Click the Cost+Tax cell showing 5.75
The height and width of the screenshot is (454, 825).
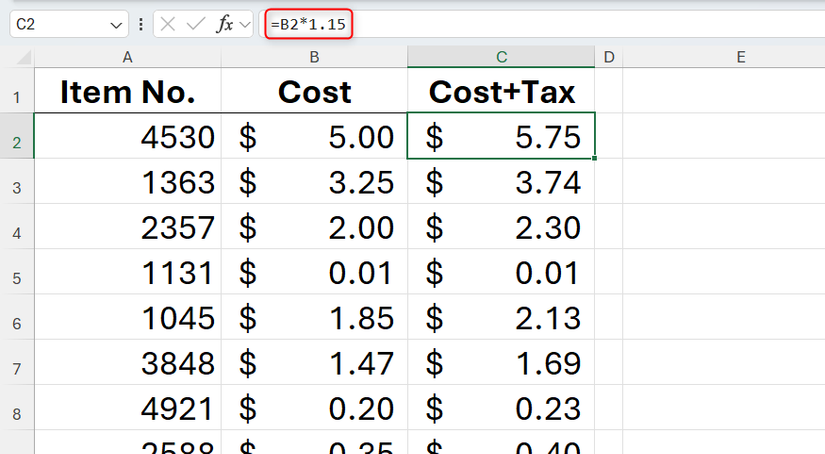point(501,136)
